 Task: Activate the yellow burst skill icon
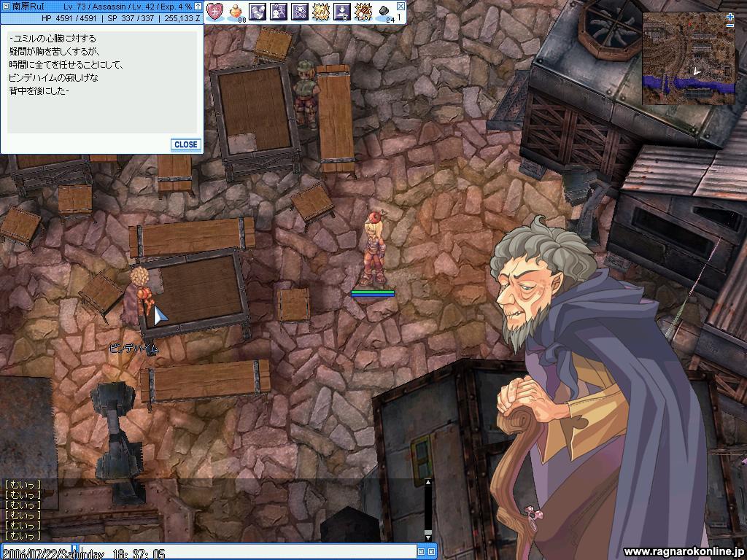click(321, 12)
